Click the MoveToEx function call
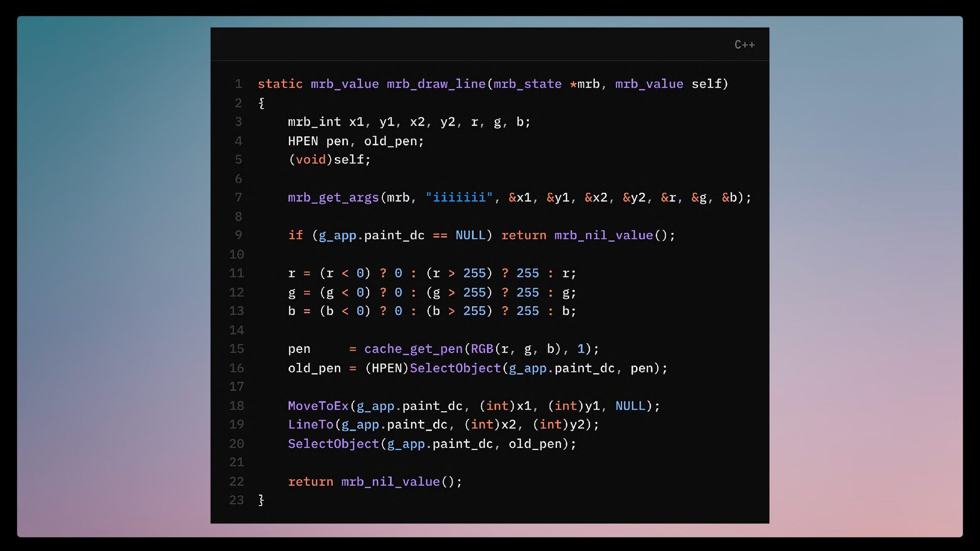 [x=318, y=406]
